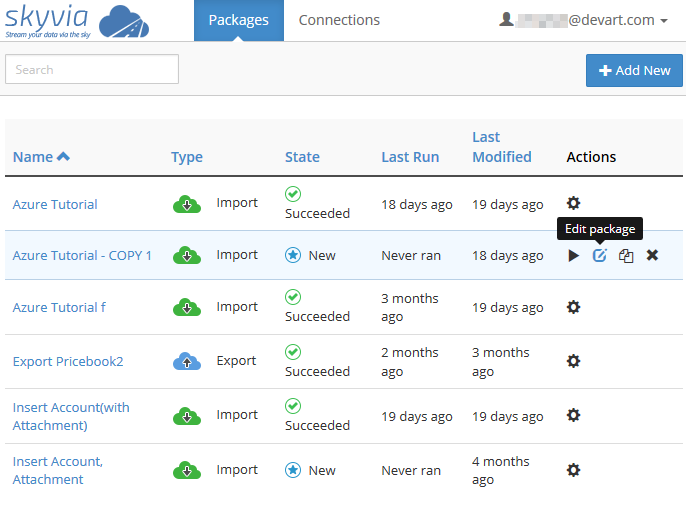Click the Succeeded checkmark icon for Azure Tutorial

(293, 194)
